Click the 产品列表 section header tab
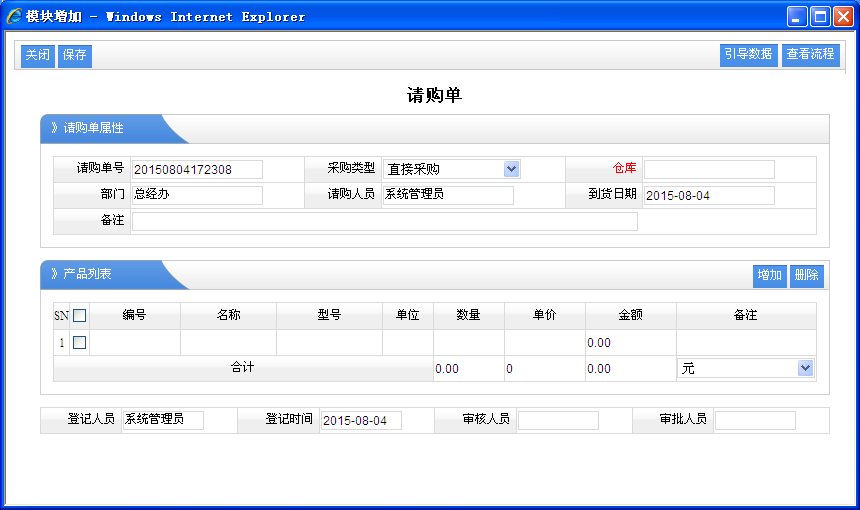The height and width of the screenshot is (510, 860). click(x=90, y=274)
